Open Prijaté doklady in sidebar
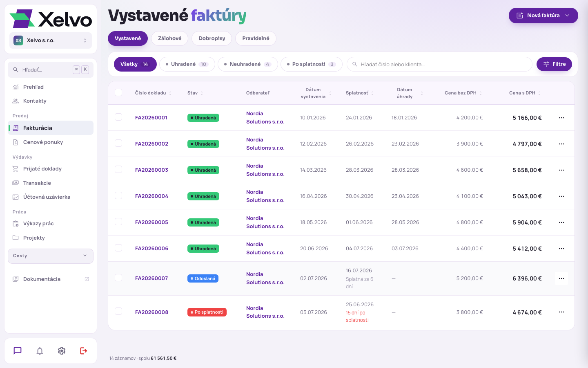Screen dimensions: 588x368 click(51, 169)
